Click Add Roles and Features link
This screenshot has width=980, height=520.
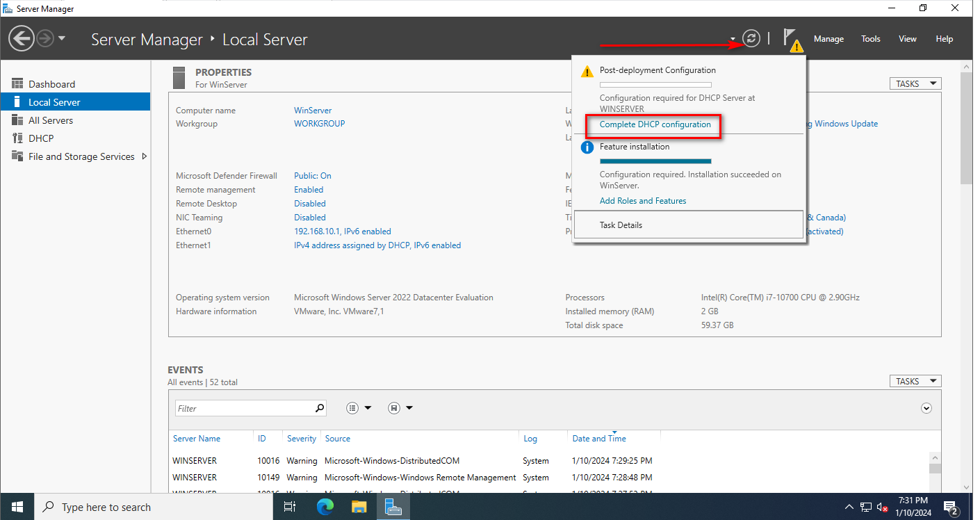[x=643, y=201]
